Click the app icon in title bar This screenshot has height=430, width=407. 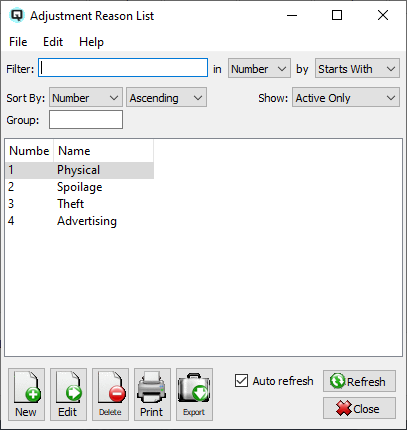click(x=17, y=15)
